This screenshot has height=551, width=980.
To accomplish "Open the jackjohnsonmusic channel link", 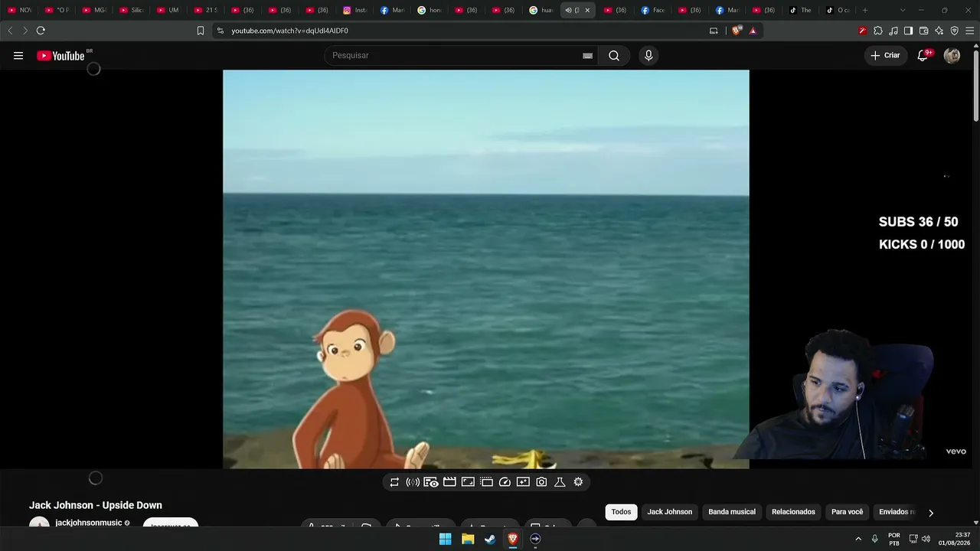I will click(x=89, y=523).
